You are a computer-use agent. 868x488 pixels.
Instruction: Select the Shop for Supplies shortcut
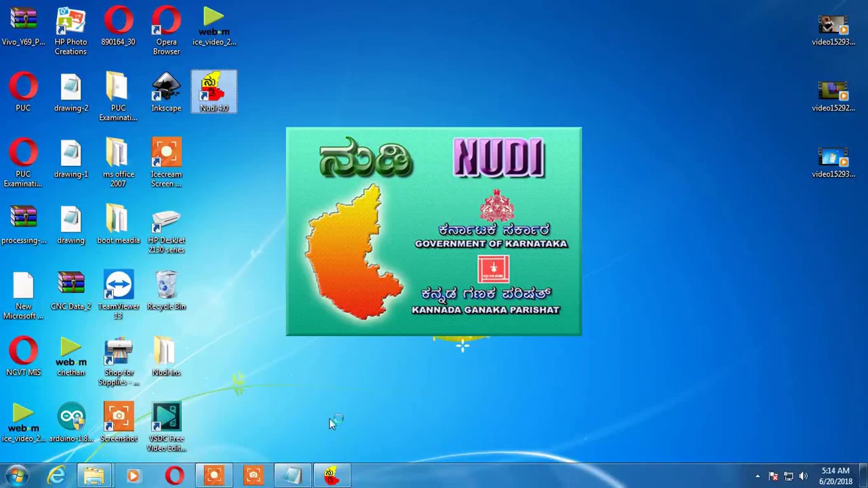pos(119,361)
